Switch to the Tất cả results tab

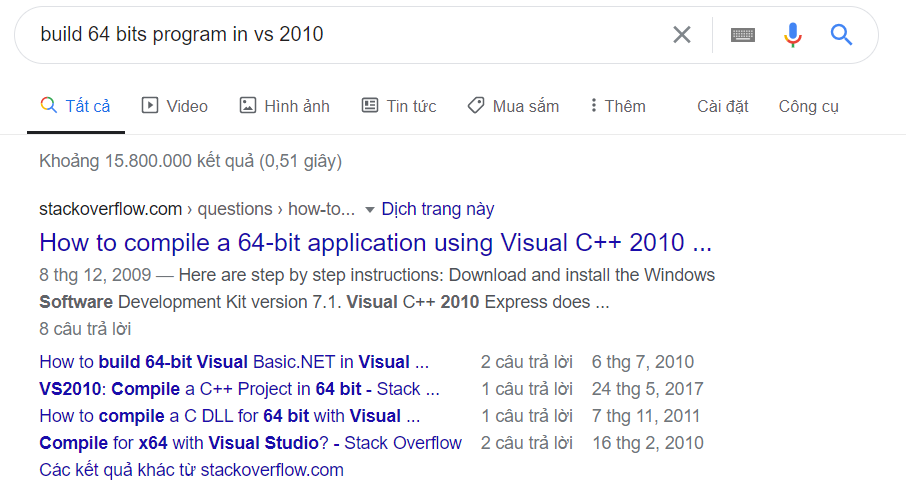(x=75, y=106)
